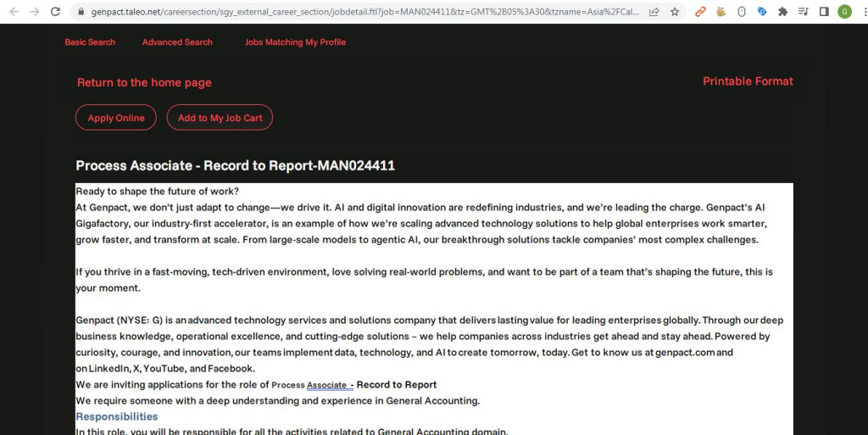Click 'Ready to shape the future of work?' text
868x435 pixels.
(x=157, y=192)
